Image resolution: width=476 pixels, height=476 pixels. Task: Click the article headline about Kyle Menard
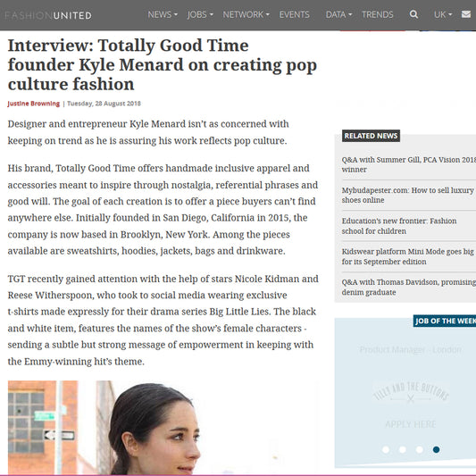163,64
